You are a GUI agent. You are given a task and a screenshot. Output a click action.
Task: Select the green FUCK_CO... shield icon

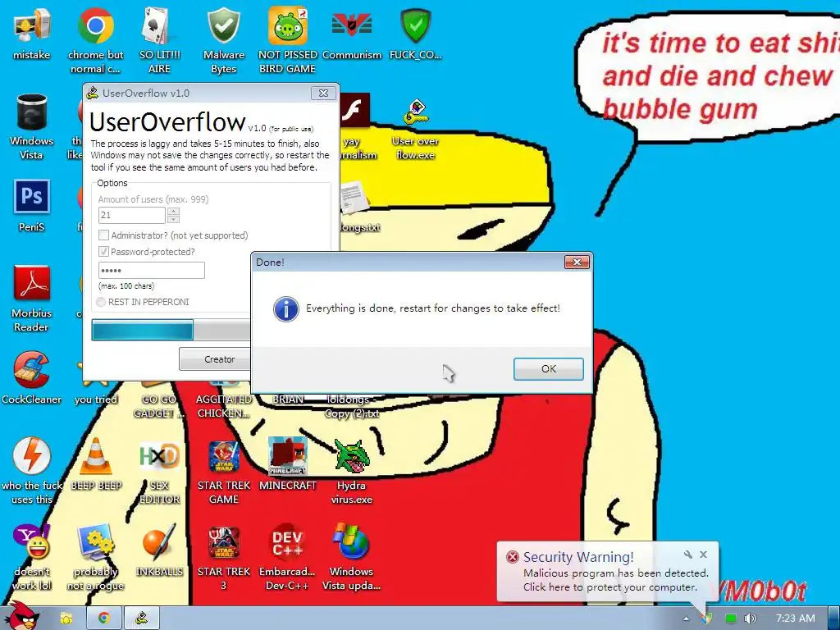click(x=415, y=26)
